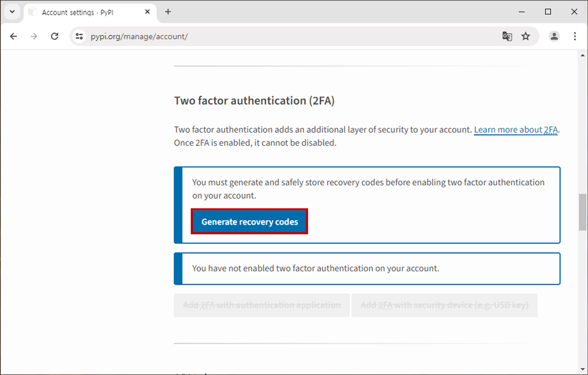Click the scrollbar down arrow
The image size is (588, 375).
[x=583, y=369]
